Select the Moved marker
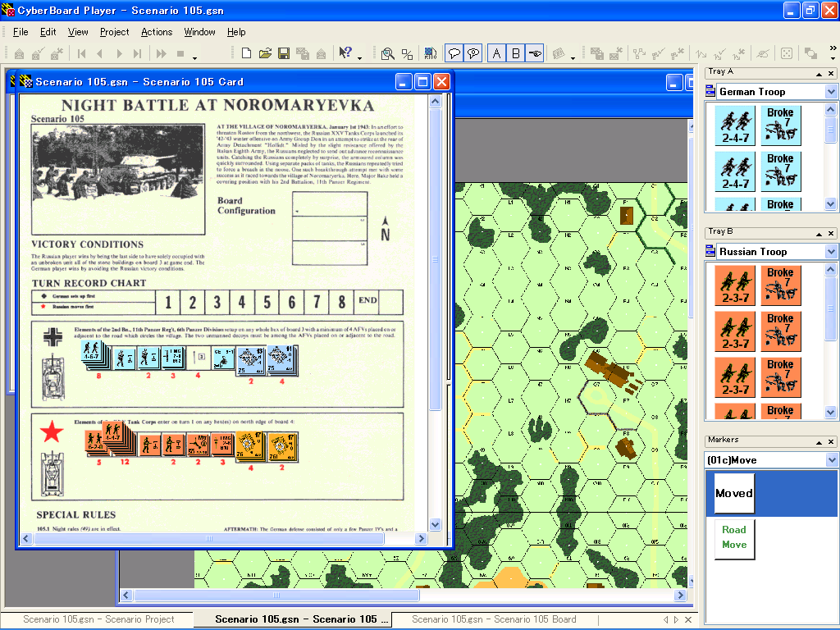The image size is (840, 630). point(734,493)
